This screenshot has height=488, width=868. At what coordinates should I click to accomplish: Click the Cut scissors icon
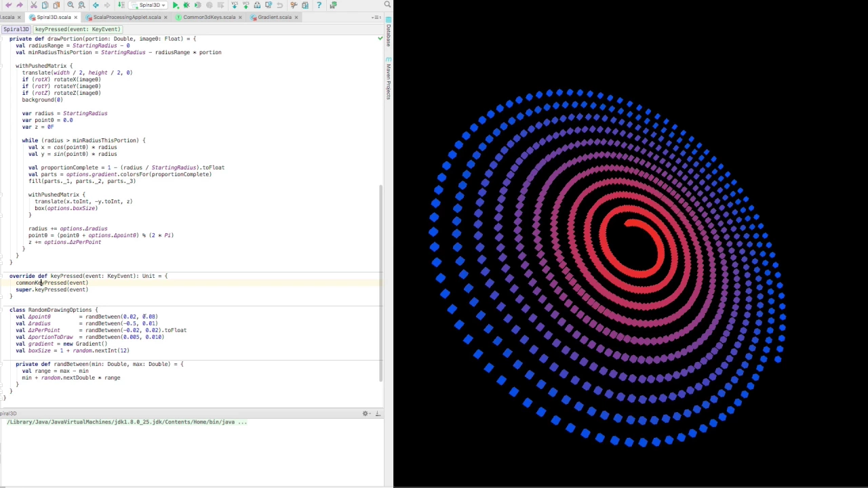coord(34,5)
